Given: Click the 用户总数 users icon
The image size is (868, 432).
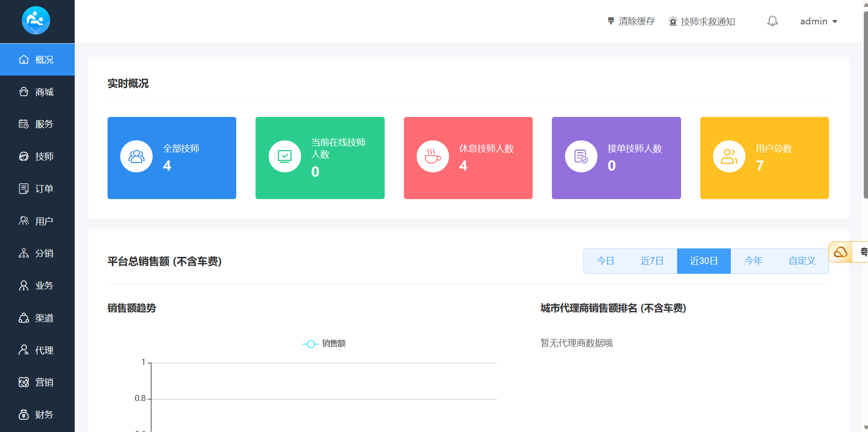Looking at the screenshot, I should pyautogui.click(x=729, y=156).
